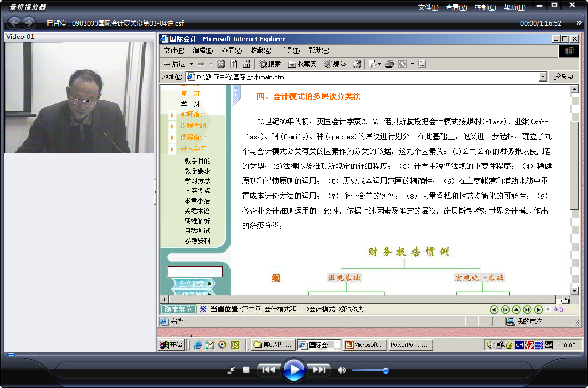Open the 收藏(A) menu in Internet Explorer
588x388 pixels.
pyautogui.click(x=260, y=51)
